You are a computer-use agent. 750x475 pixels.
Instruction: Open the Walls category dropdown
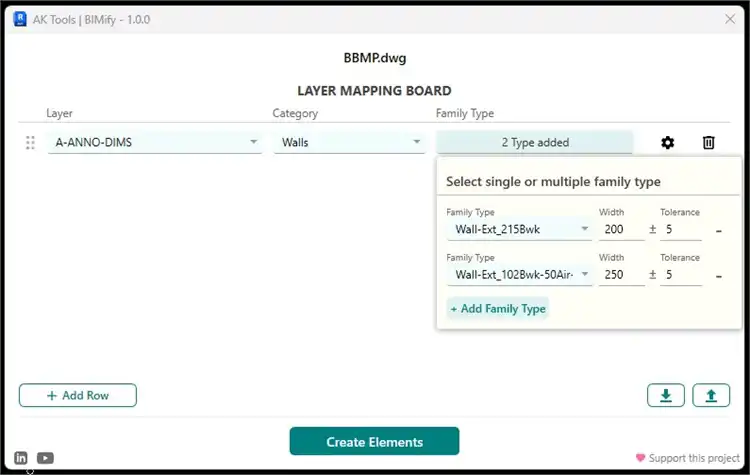350,143
